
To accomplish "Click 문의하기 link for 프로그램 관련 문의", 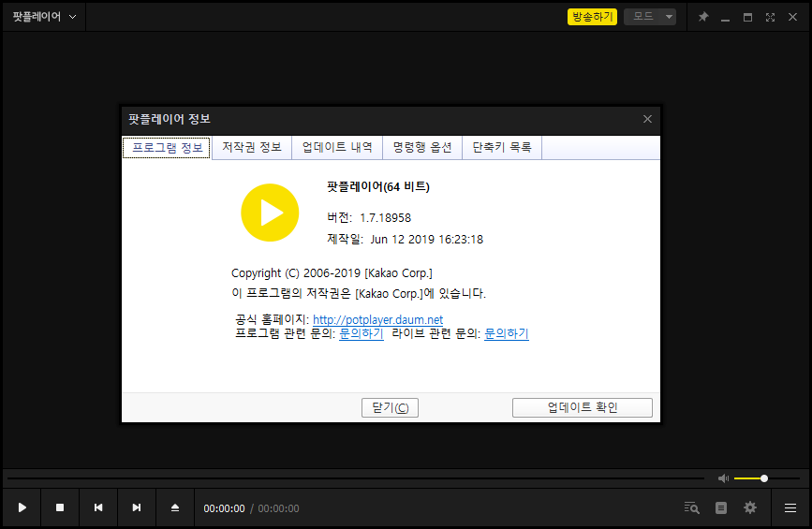I will pyautogui.click(x=361, y=333).
